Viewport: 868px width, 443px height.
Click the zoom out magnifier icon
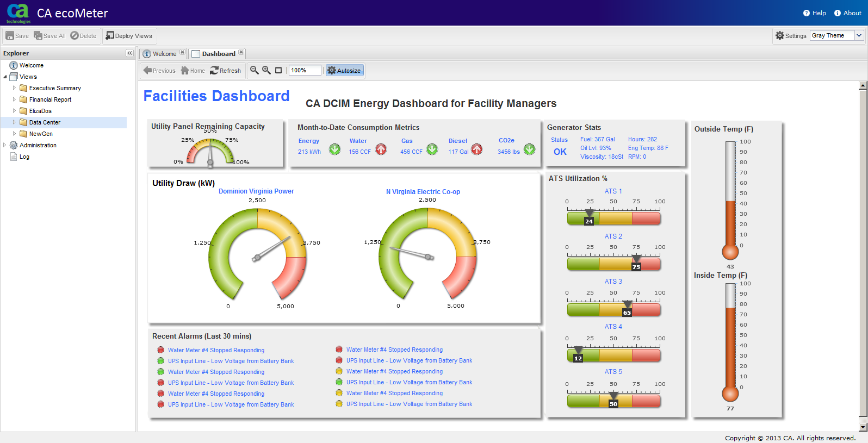tap(254, 70)
